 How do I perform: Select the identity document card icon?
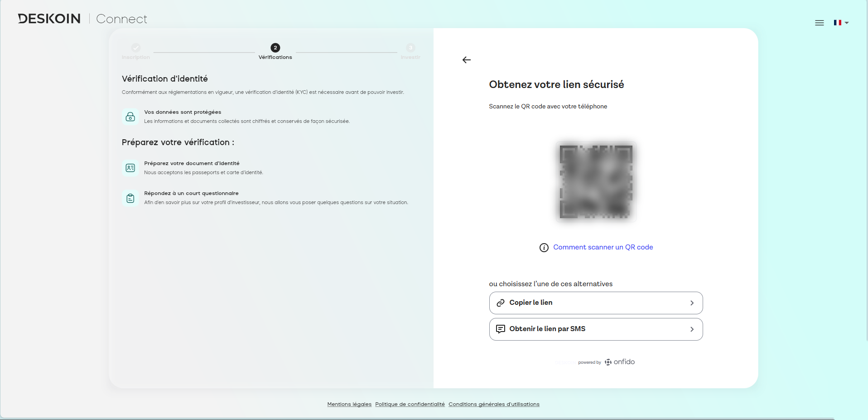click(x=130, y=168)
